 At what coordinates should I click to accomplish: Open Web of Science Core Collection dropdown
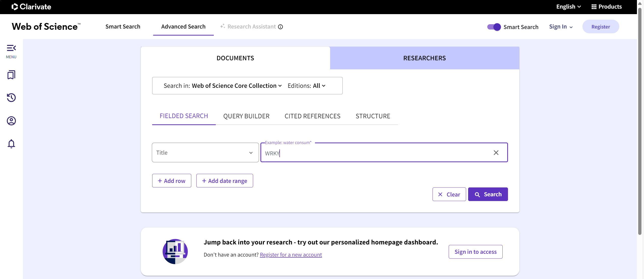tap(237, 86)
